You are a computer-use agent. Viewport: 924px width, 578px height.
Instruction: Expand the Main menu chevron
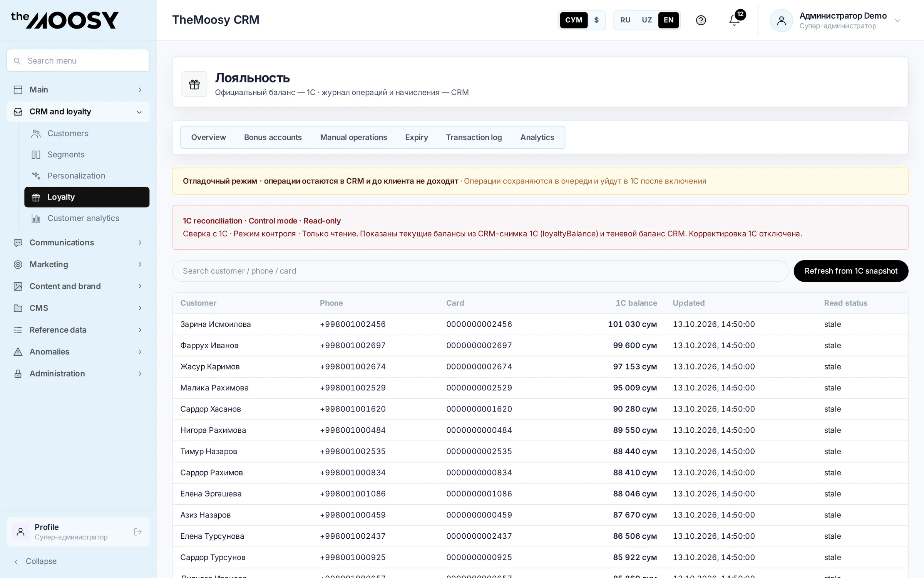point(140,90)
